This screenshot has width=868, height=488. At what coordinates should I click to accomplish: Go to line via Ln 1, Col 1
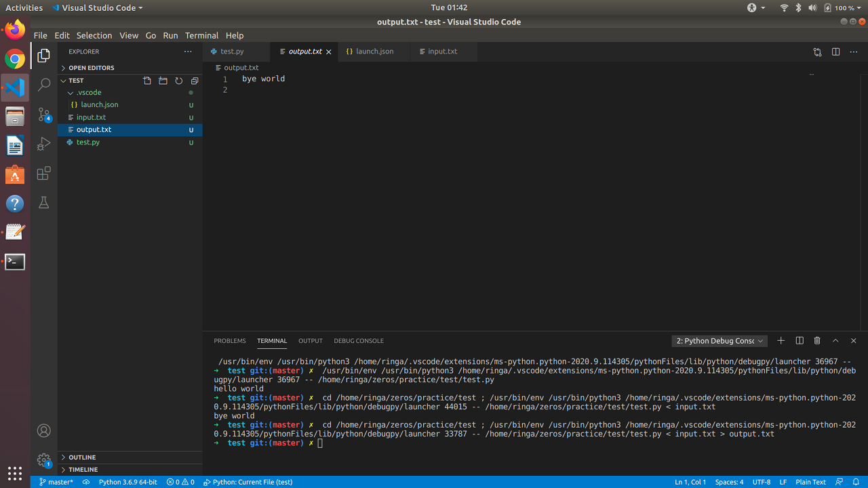click(x=691, y=482)
